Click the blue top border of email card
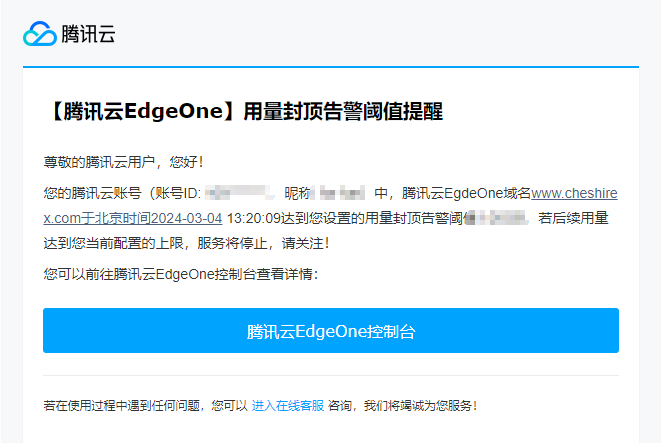The height and width of the screenshot is (443, 662). (x=331, y=67)
